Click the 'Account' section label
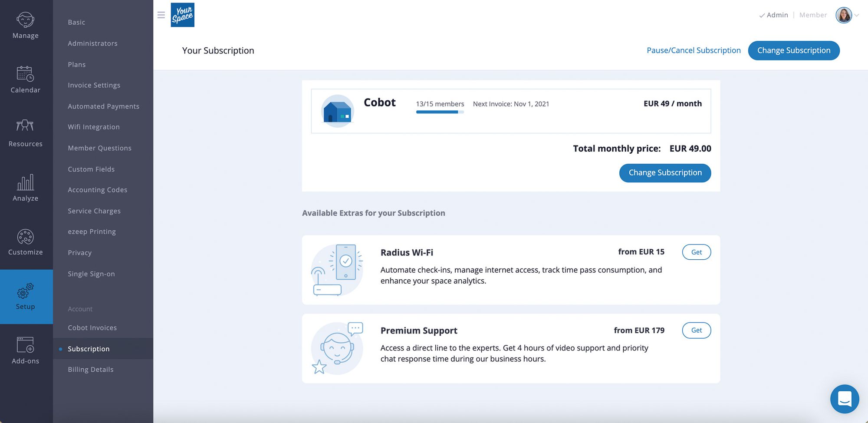868x423 pixels. (80, 309)
